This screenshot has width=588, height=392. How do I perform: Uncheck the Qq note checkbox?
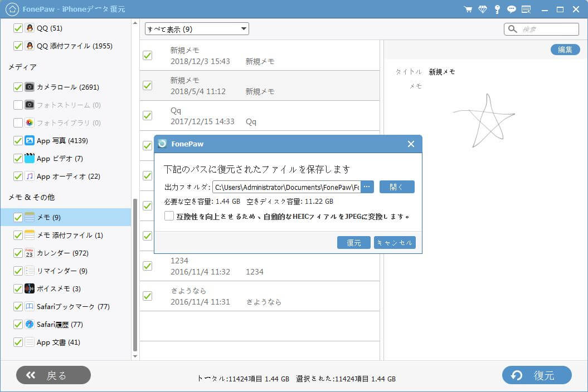click(147, 115)
